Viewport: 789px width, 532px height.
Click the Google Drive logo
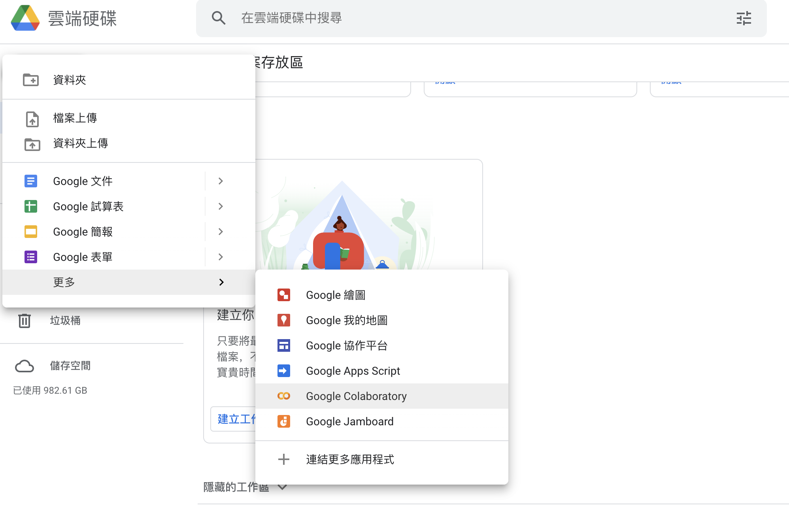[x=26, y=18]
